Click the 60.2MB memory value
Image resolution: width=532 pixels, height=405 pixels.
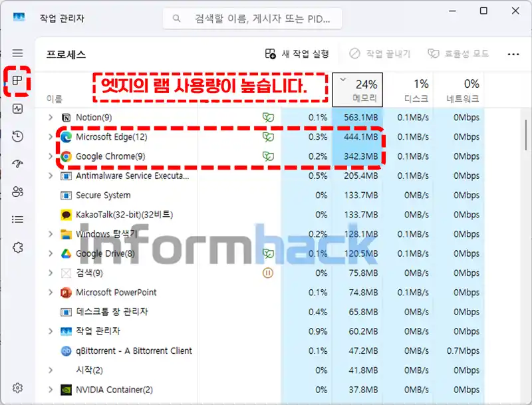tap(363, 331)
